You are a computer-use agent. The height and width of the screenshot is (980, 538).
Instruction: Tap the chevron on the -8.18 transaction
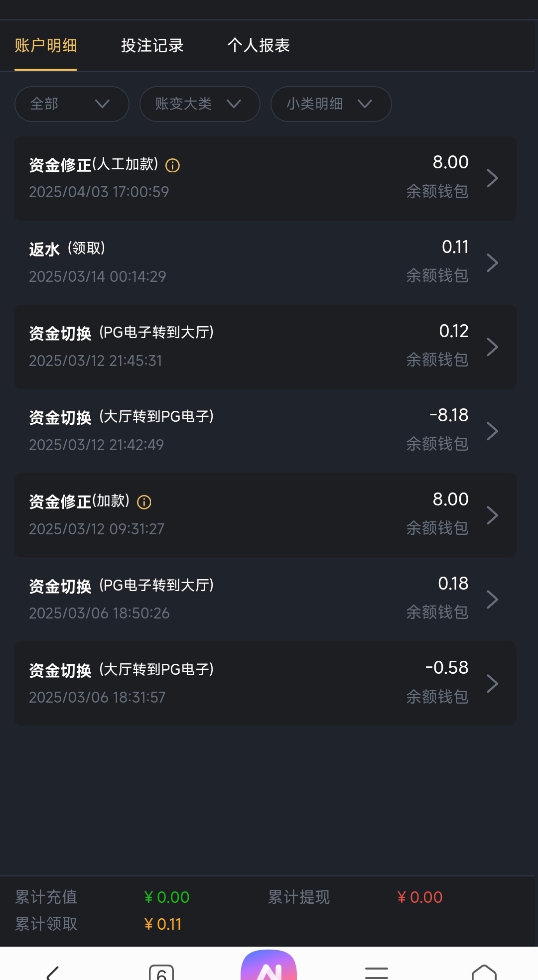(492, 431)
